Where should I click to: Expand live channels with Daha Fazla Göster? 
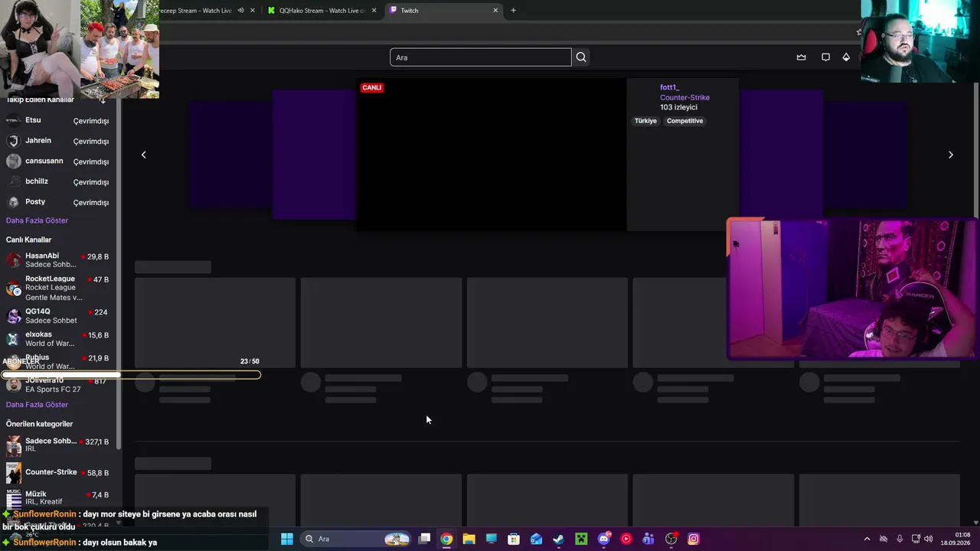37,405
